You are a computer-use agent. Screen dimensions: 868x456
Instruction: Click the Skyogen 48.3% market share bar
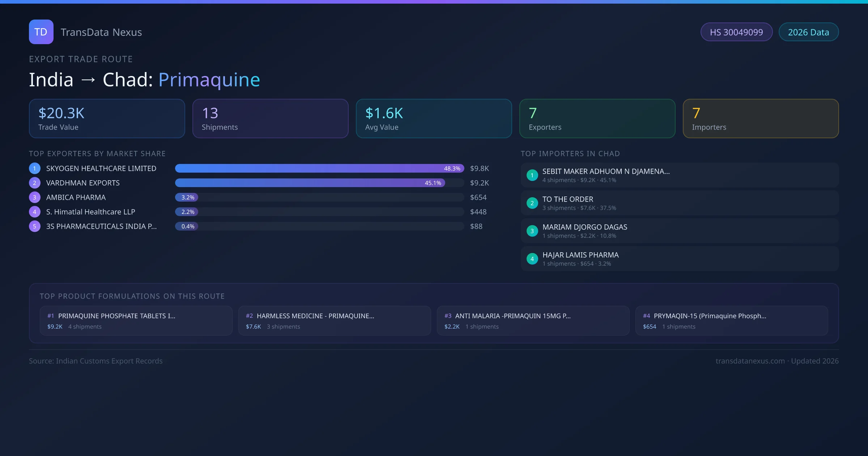click(319, 168)
